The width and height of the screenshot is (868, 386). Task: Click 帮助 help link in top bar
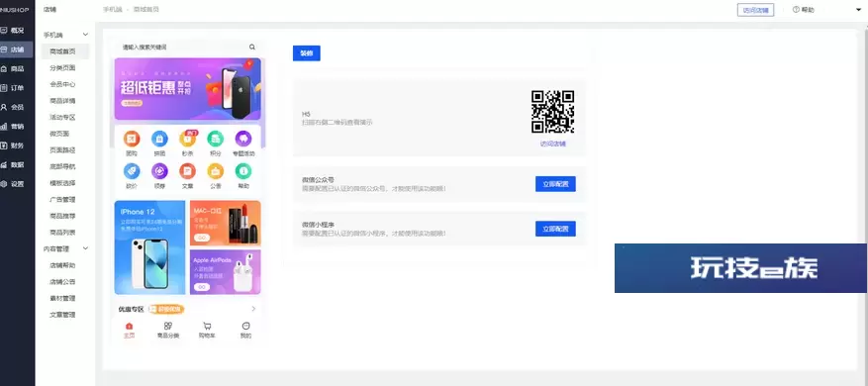[804, 10]
